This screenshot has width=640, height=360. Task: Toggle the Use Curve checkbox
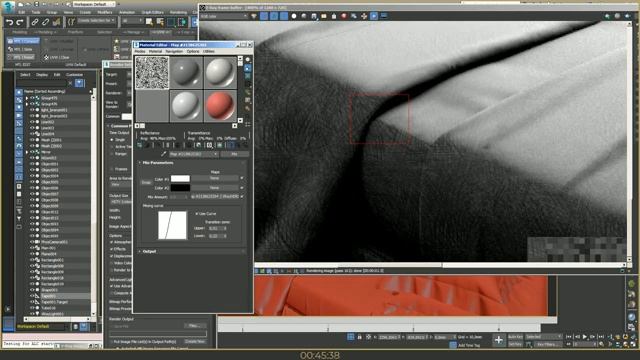[197, 213]
